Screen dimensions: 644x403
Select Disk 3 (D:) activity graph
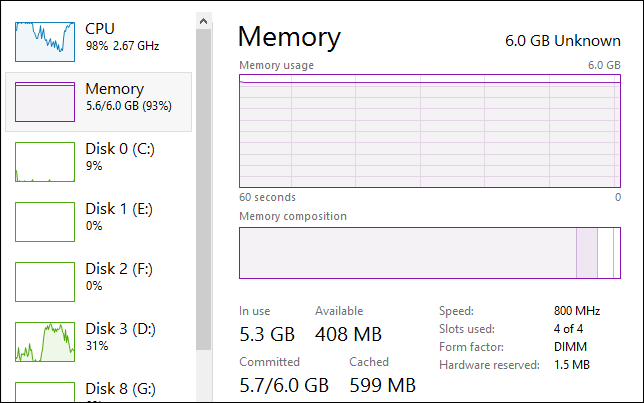(x=45, y=342)
